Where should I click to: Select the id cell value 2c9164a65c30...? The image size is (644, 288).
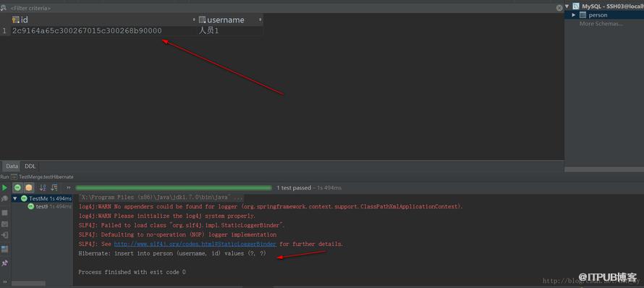[87, 31]
